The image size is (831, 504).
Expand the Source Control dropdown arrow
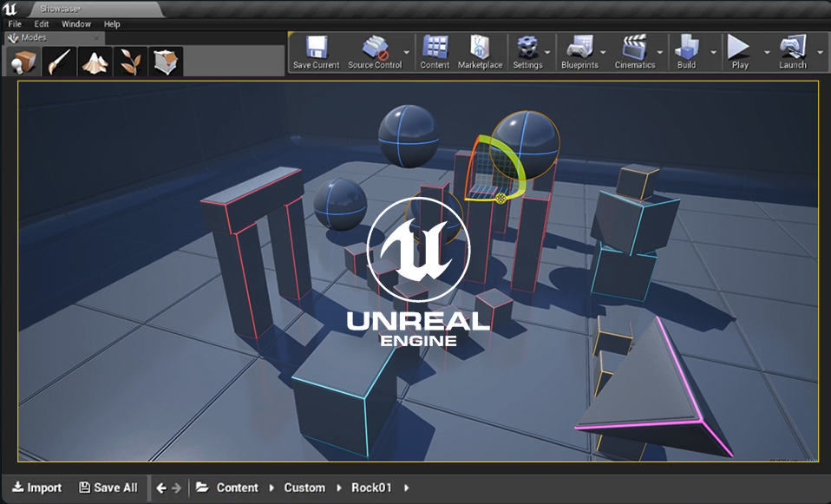(x=407, y=52)
